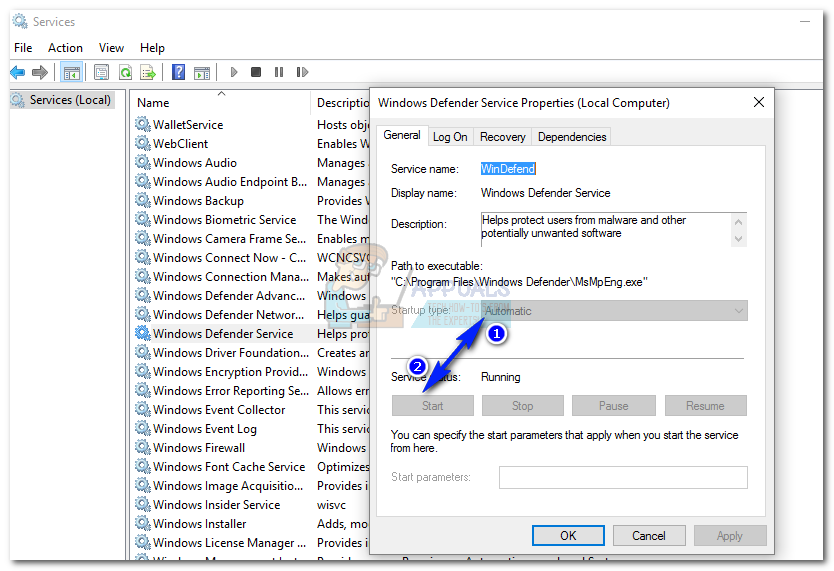Screen dimensions: 834x571
Task: Open the Startup type dropdown
Action: 614,311
